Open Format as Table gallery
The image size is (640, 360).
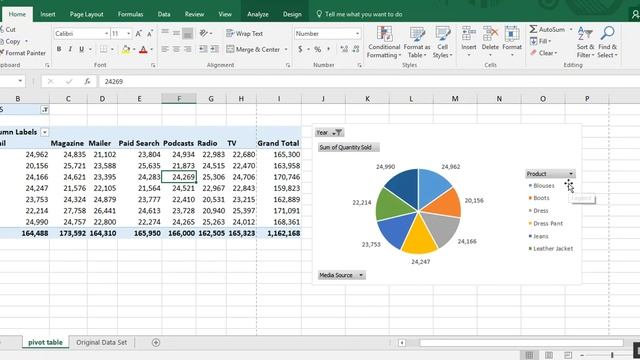click(417, 42)
